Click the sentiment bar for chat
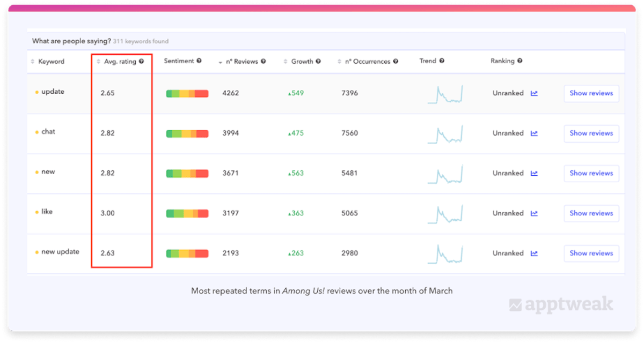 pyautogui.click(x=187, y=133)
